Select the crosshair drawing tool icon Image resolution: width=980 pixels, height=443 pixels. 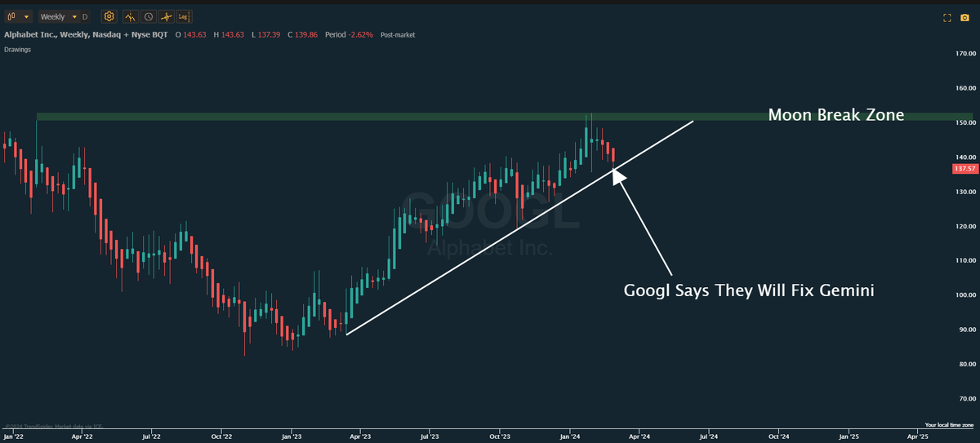(166, 16)
